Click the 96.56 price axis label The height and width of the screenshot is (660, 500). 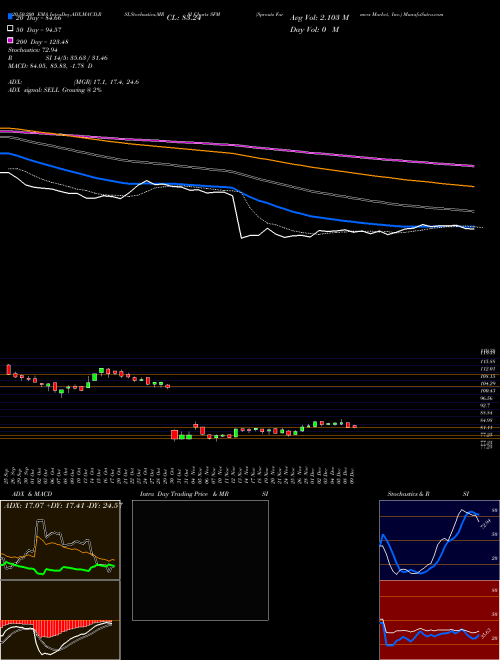coord(487,398)
